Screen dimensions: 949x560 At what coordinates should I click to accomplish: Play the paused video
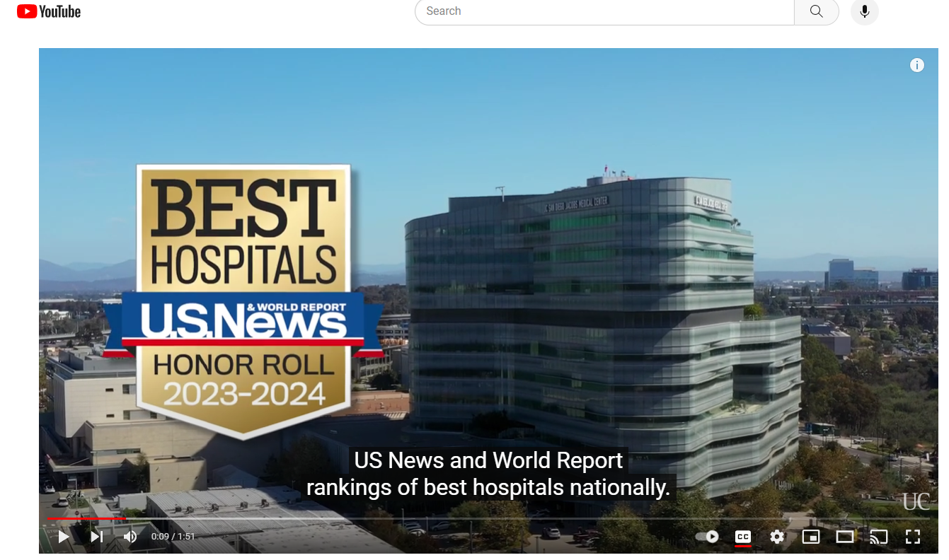point(64,537)
